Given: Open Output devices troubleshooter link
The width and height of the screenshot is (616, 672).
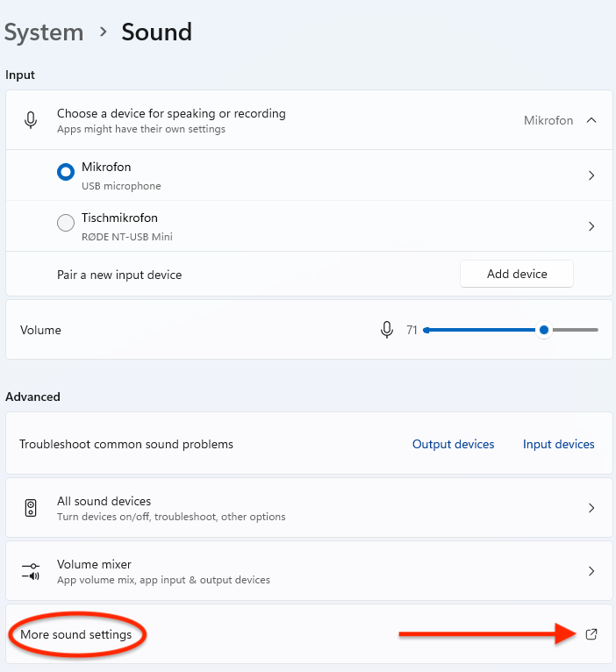Looking at the screenshot, I should point(453,445).
